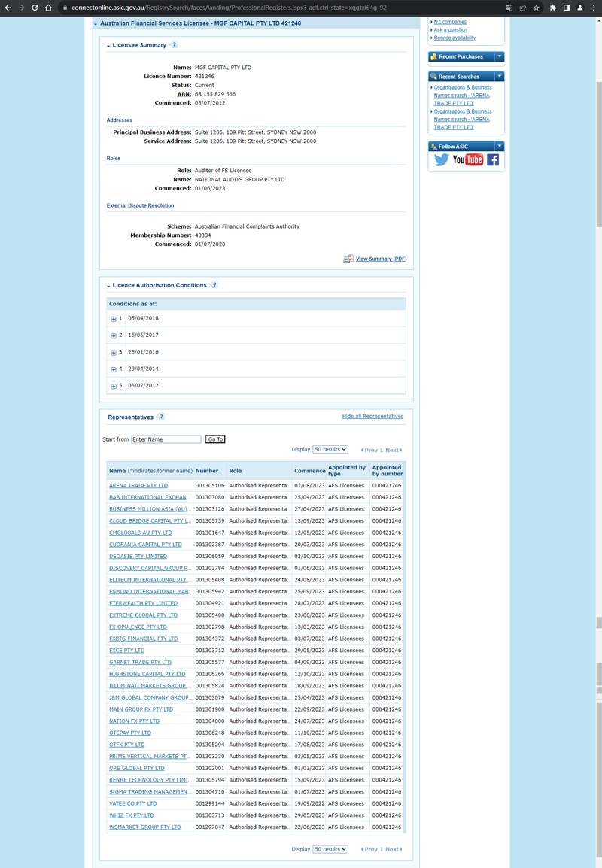Open the NZ companies link
The width and height of the screenshot is (602, 868).
[450, 22]
